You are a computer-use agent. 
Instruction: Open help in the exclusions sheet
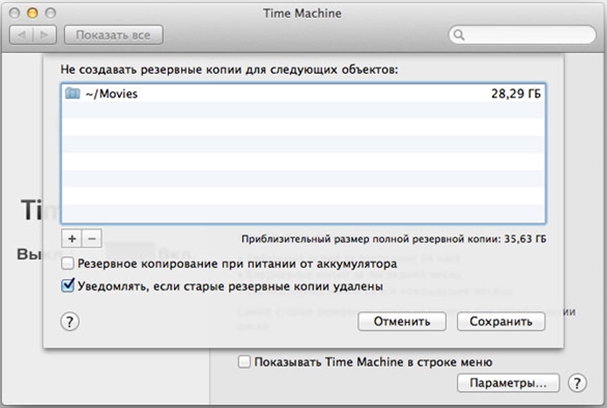70,322
